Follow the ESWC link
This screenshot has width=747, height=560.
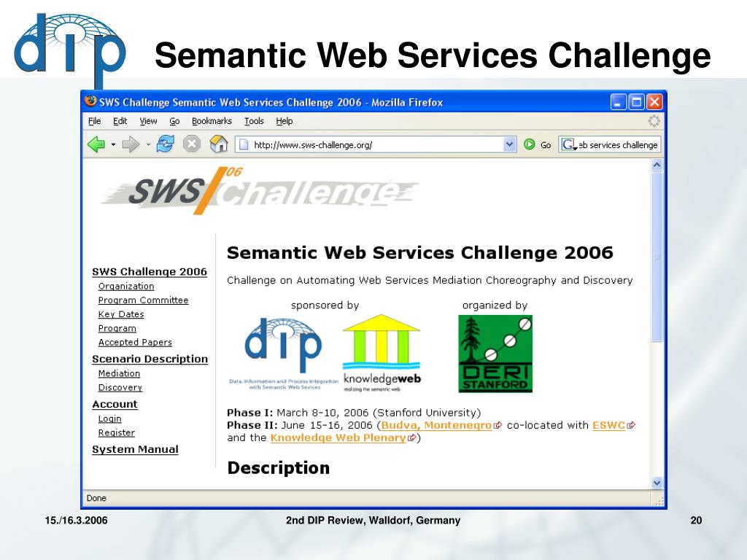click(609, 425)
